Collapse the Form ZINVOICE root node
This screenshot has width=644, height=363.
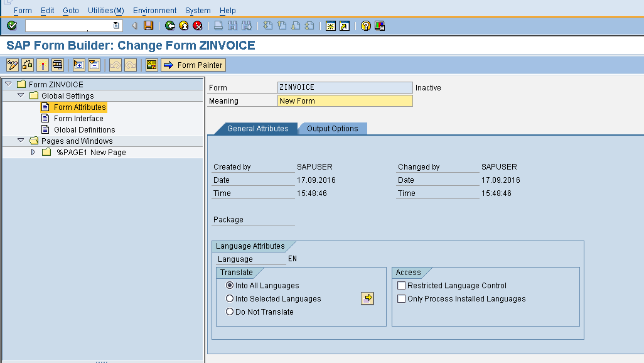[x=8, y=84]
